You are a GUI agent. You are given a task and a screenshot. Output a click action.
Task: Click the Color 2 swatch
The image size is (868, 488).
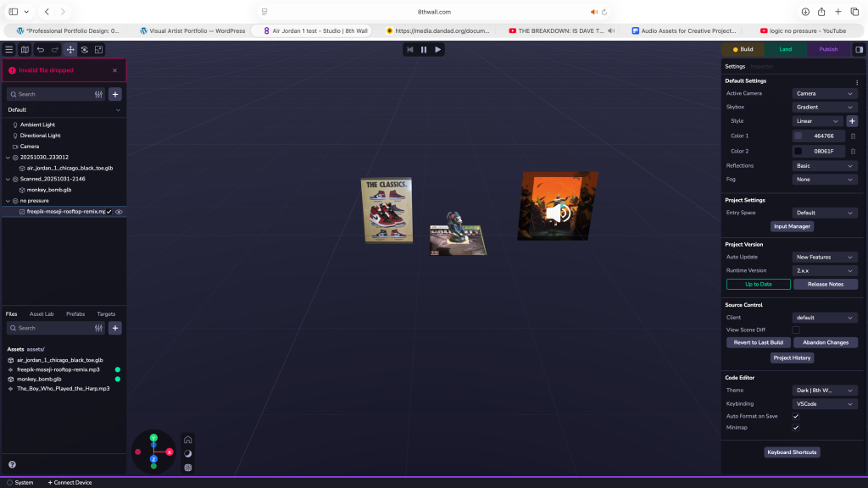pyautogui.click(x=798, y=151)
